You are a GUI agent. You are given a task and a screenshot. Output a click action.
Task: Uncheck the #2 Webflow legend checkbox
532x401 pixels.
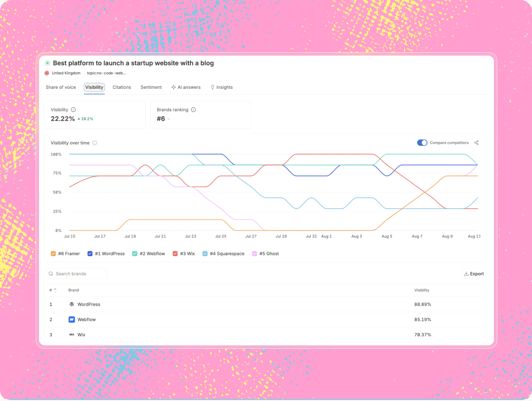135,253
